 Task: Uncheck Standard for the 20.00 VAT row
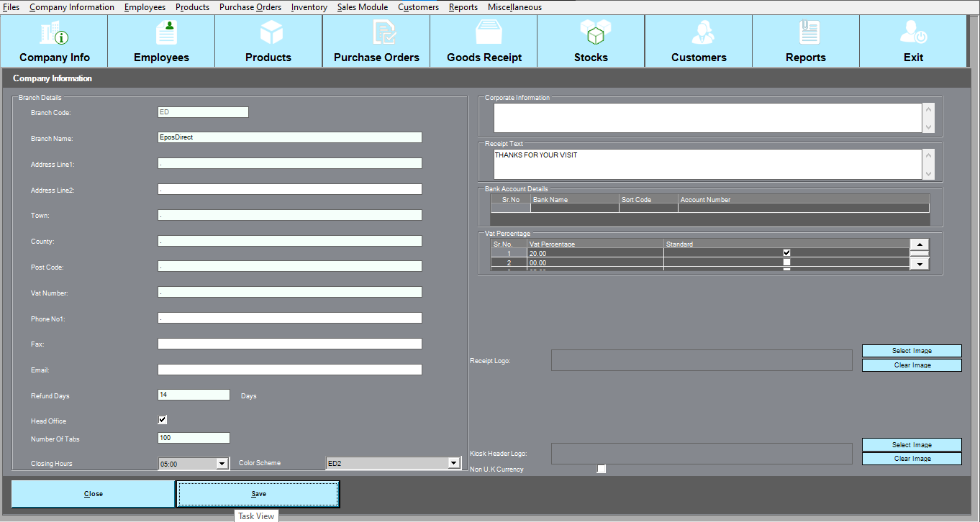coord(786,252)
